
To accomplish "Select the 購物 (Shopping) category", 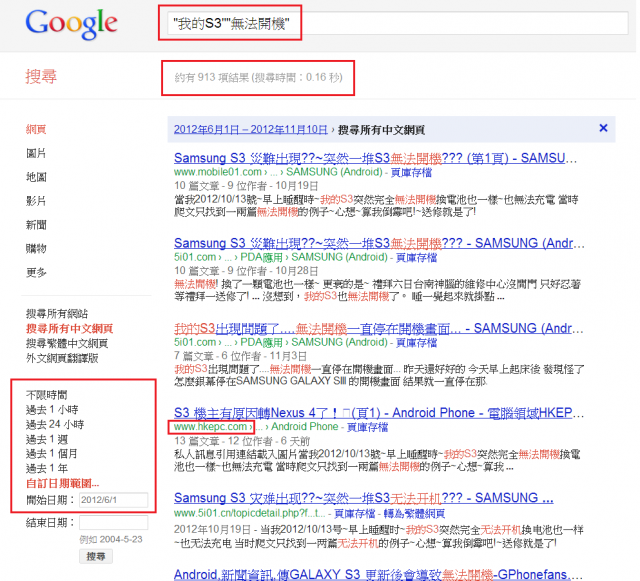I will pyautogui.click(x=36, y=248).
